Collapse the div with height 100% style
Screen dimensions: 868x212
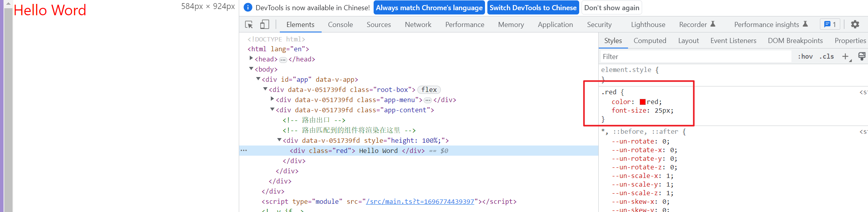click(x=279, y=140)
